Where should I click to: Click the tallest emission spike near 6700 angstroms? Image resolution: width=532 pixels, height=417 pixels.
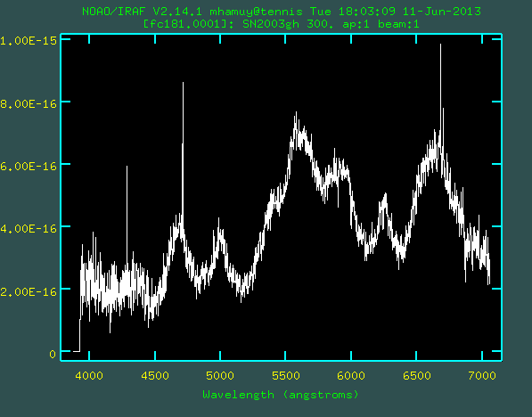click(440, 85)
